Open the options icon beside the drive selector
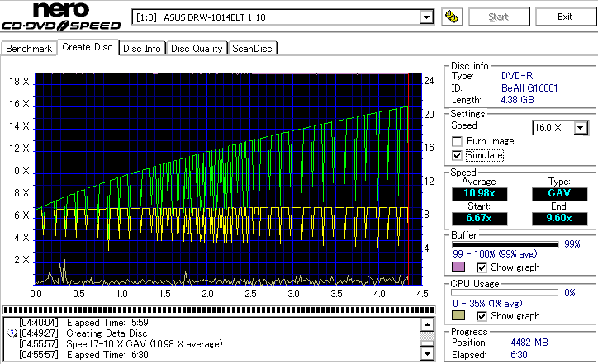The width and height of the screenshot is (598, 364). (451, 17)
